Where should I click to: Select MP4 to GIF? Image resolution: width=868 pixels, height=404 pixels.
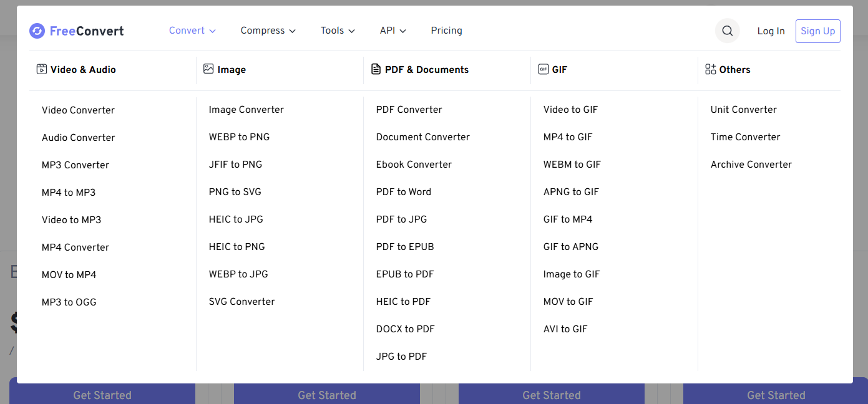568,137
